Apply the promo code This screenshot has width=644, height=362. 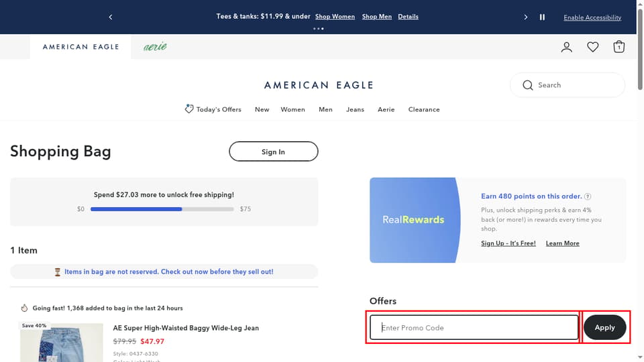[x=604, y=328]
